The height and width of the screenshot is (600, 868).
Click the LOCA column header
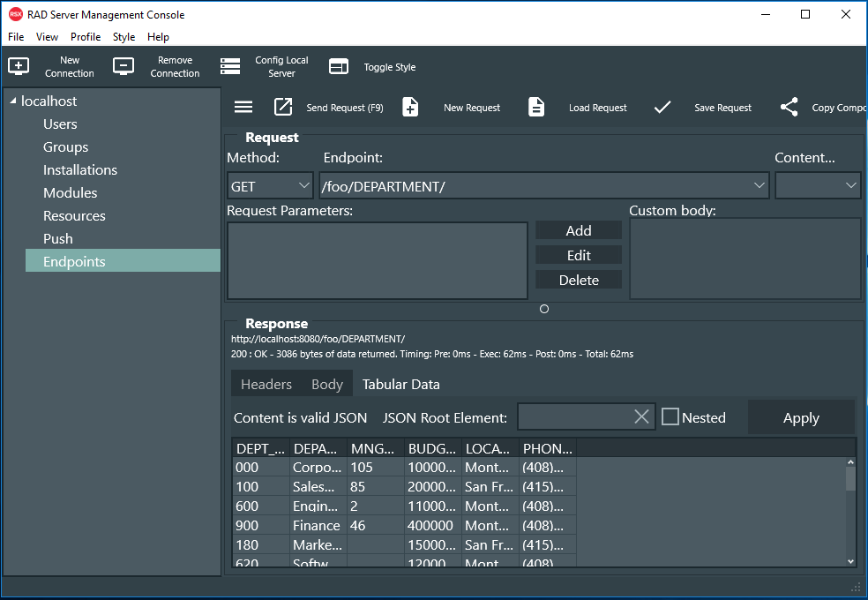coord(490,448)
